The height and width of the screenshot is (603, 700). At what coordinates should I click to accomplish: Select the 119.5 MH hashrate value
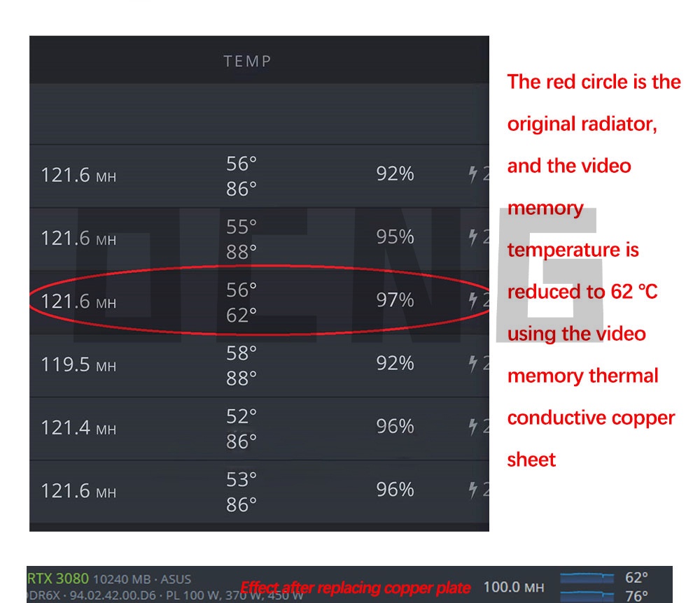pyautogui.click(x=78, y=364)
